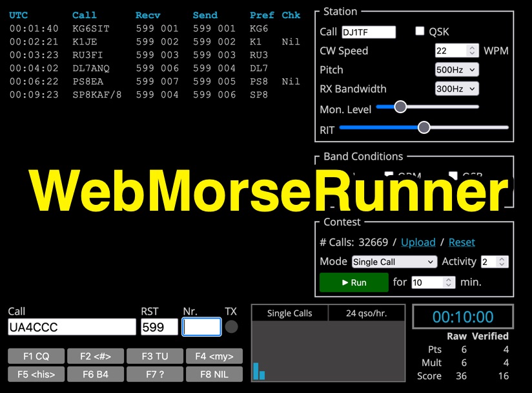
Task: Click the Pref column header
Action: click(x=262, y=16)
